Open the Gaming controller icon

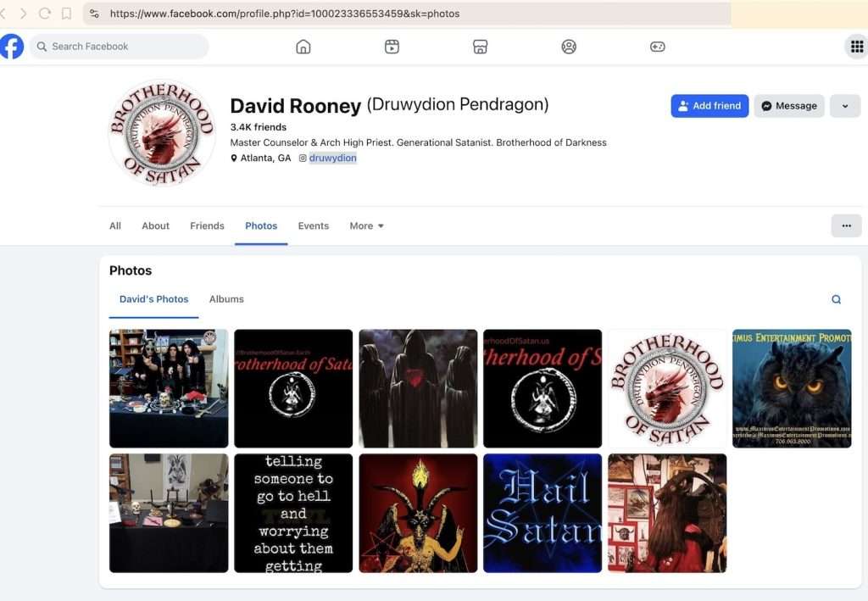click(657, 47)
